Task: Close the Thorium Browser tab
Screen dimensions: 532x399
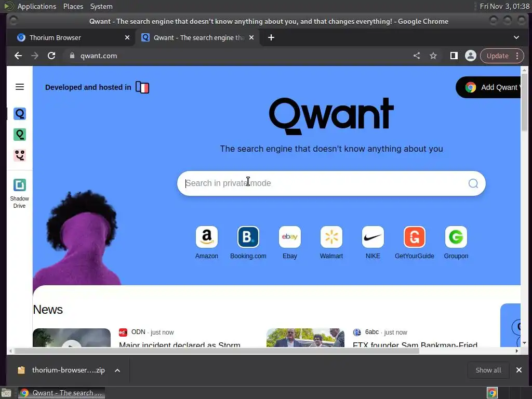Action: (127, 37)
